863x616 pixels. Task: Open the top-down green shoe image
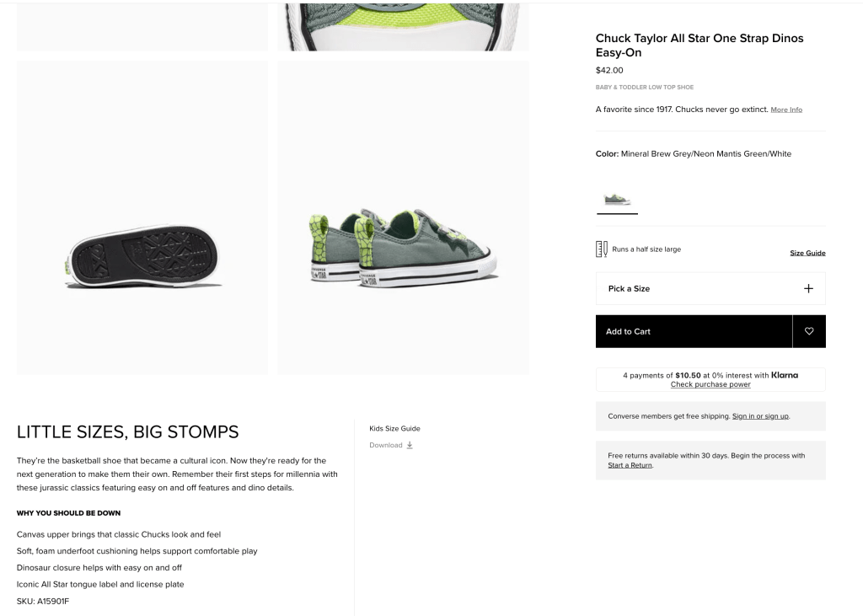pyautogui.click(x=403, y=26)
